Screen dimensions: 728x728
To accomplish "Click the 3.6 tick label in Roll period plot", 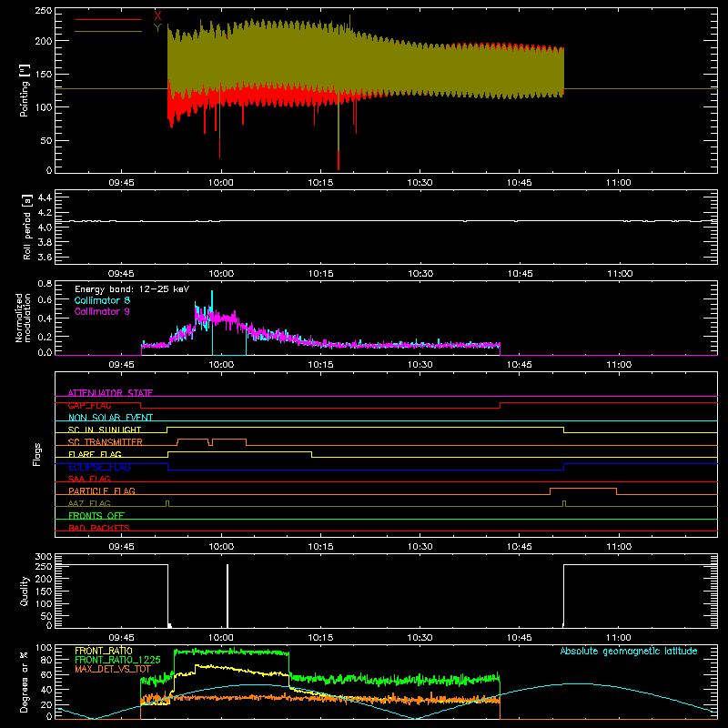I will 45,257.
